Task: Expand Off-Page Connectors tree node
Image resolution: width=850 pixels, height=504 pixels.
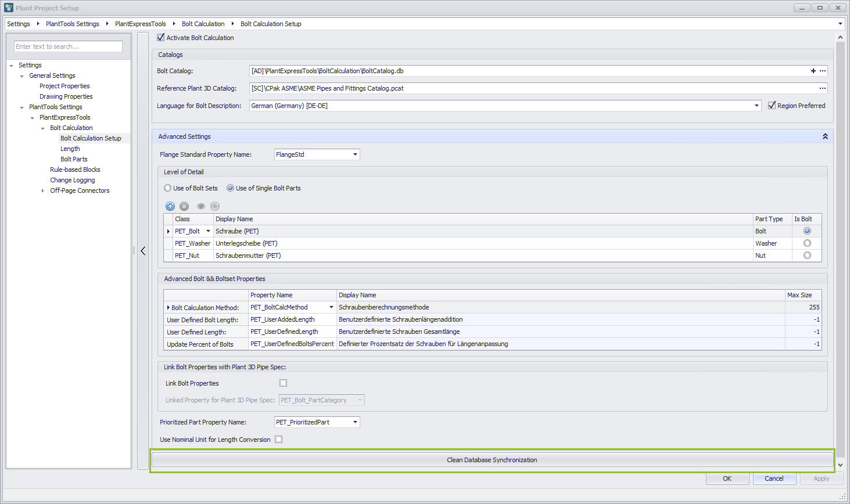Action: [42, 190]
